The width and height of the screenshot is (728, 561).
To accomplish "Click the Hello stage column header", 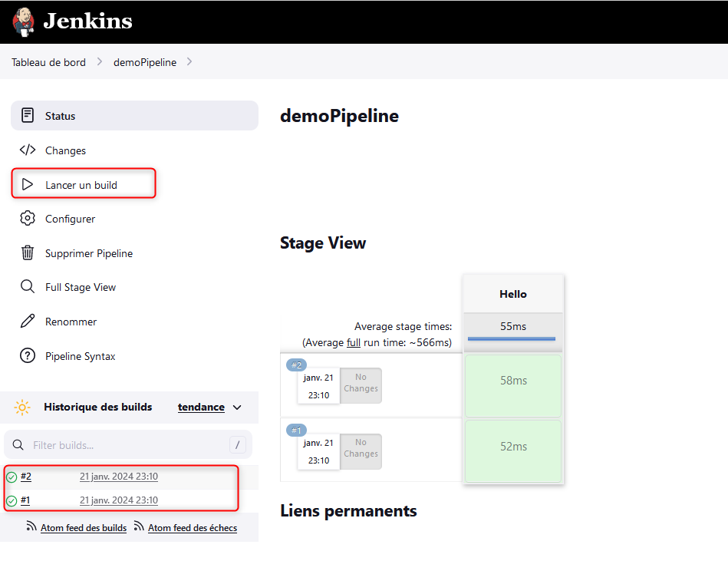I will tap(513, 294).
